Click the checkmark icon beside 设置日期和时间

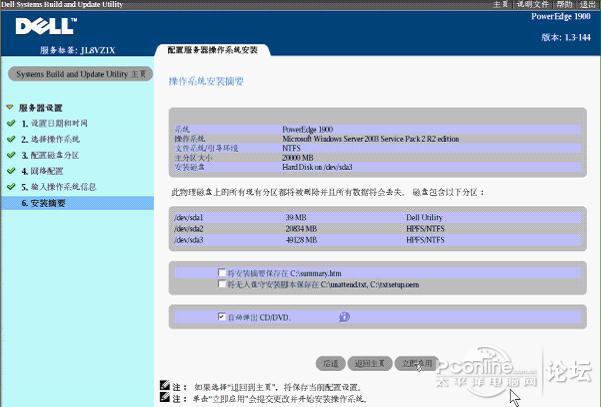[10, 123]
